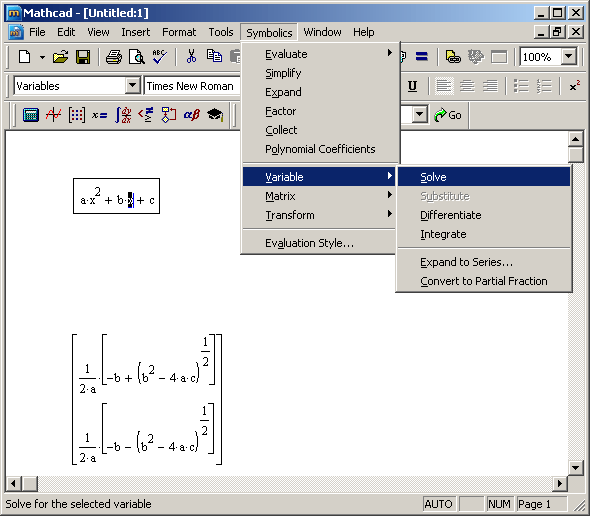Click the Save floppy disk icon
The image size is (590, 516).
[83, 57]
